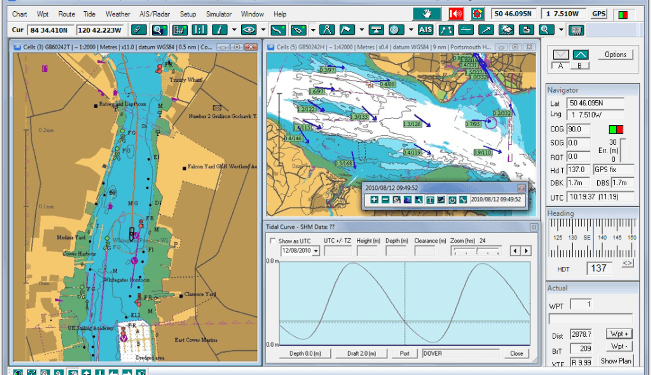The width and height of the screenshot is (651, 375).
Task: Click the magnifier chart search toolbar icon
Action: click(159, 30)
